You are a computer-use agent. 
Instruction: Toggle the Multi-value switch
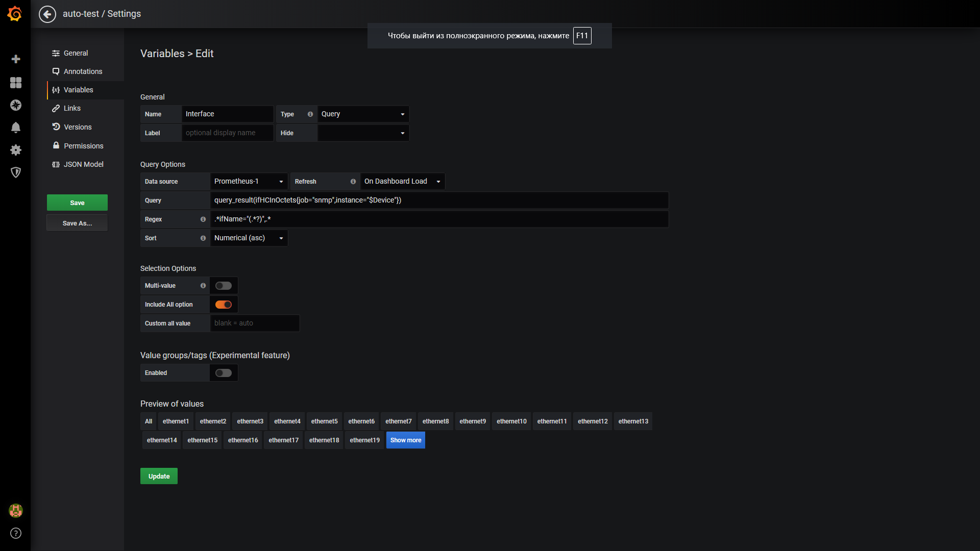point(223,286)
